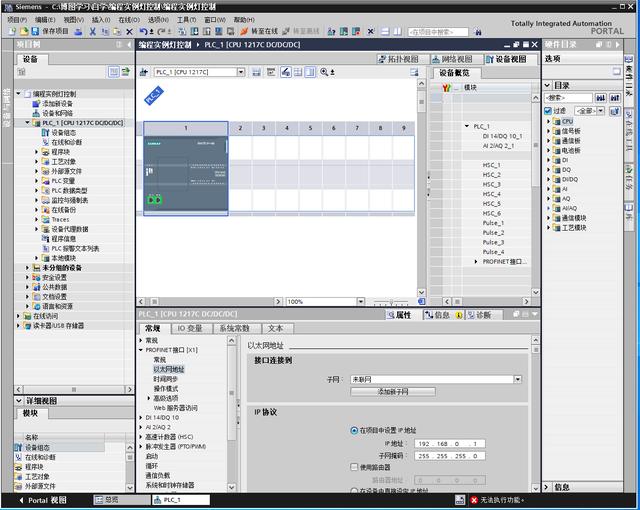Expand the 高级选项 node under PROFINET
Screen dimensions: 640x510
tap(149, 398)
